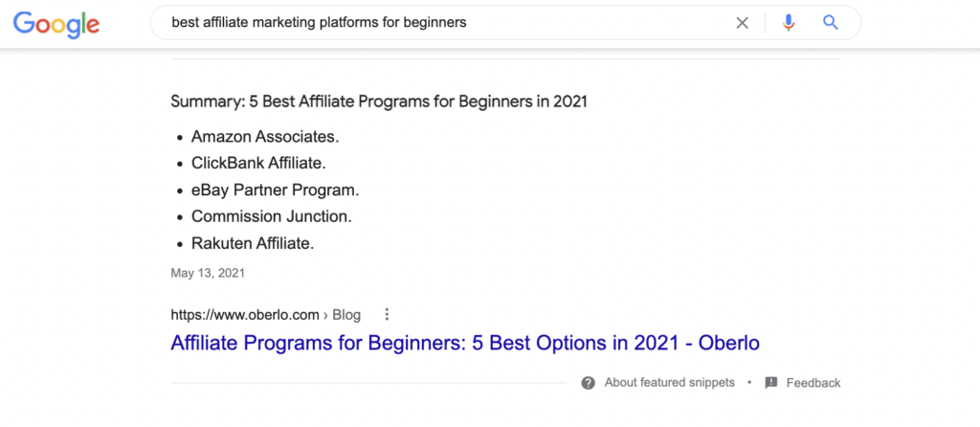Click the oberlo.com URL text
The image size is (980, 427).
(x=243, y=314)
